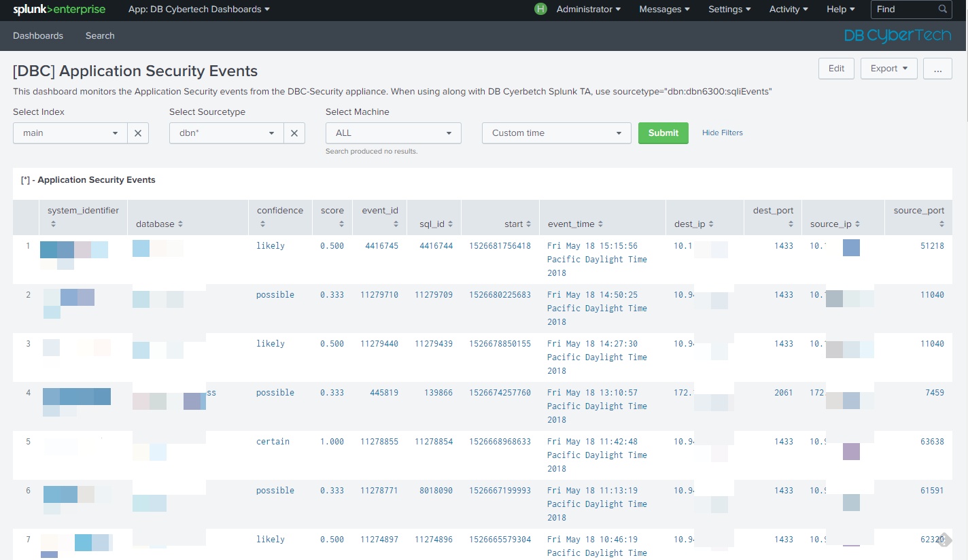The height and width of the screenshot is (560, 968).
Task: Click event_id 11279440
Action: tap(379, 344)
